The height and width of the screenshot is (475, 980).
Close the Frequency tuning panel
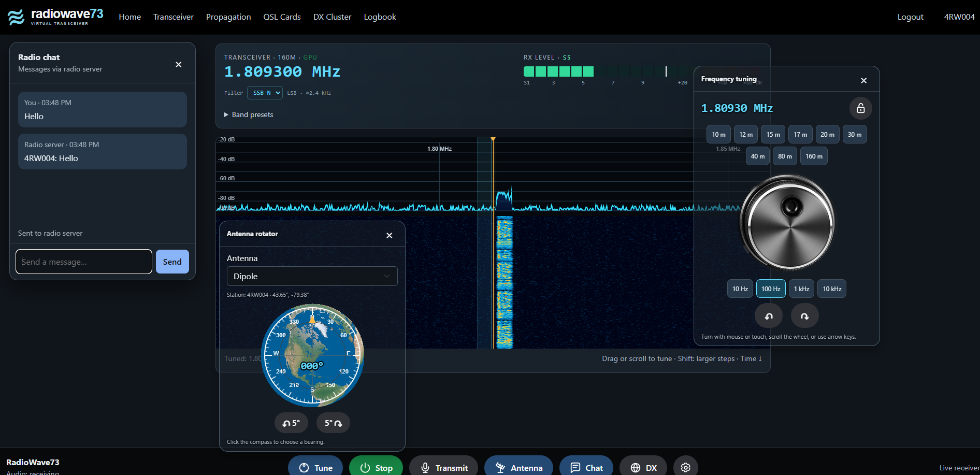(864, 81)
